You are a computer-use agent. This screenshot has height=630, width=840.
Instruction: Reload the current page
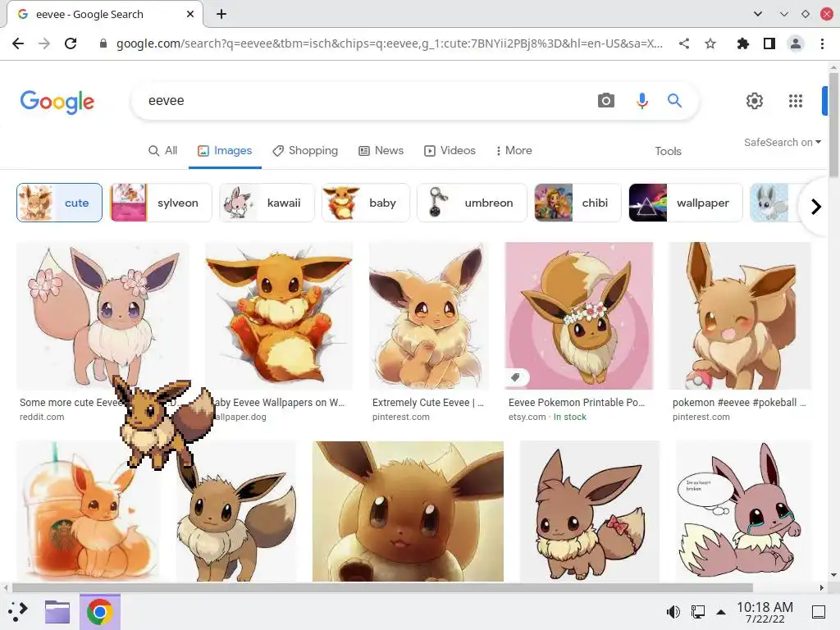(x=71, y=43)
